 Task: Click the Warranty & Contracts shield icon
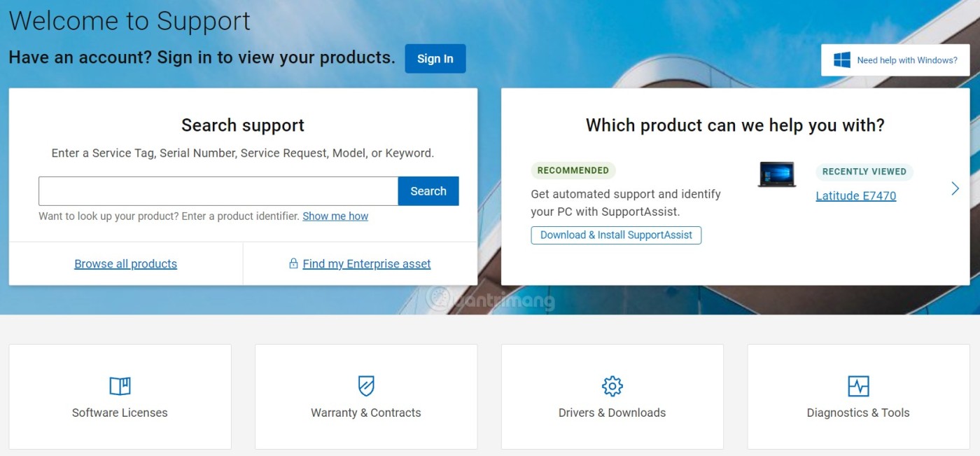[x=366, y=386]
